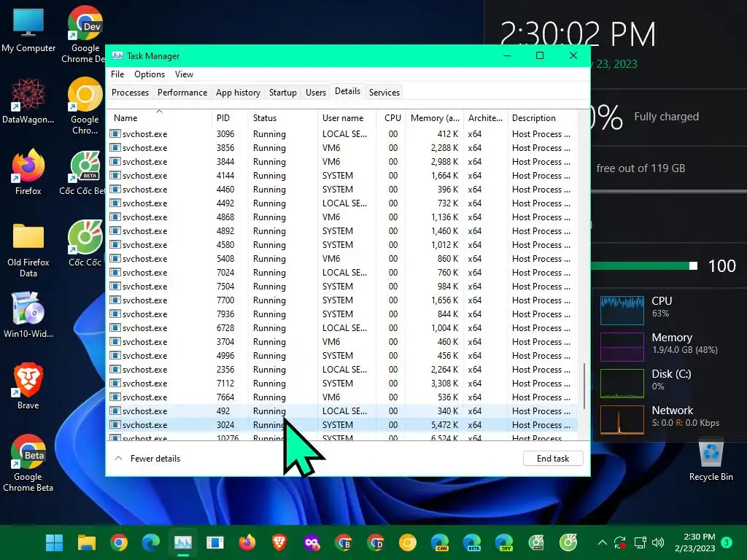This screenshot has height=560, width=747.
Task: Select svchost.exe row with PID 7024
Action: [x=343, y=273]
